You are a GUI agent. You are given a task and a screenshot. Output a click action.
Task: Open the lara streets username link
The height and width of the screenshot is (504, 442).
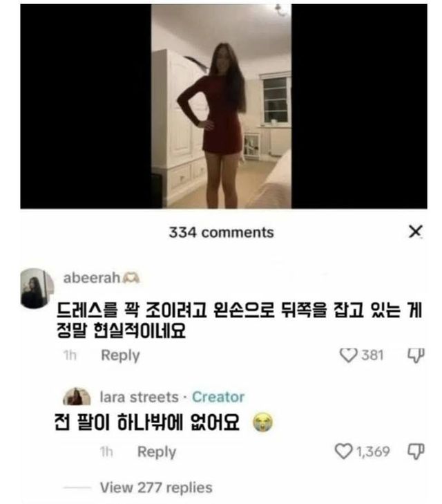139,397
